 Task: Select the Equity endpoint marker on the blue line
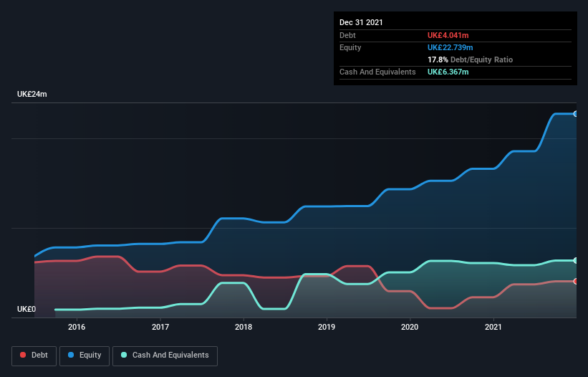pos(576,114)
